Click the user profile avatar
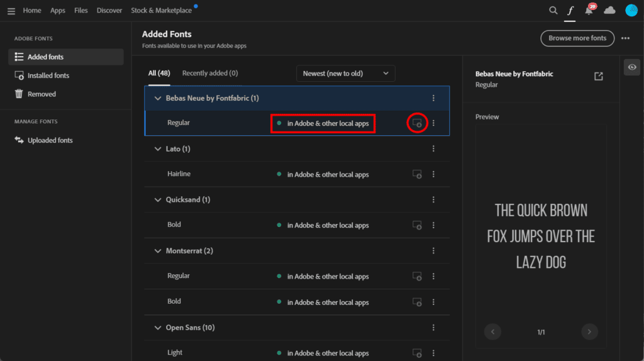Screen dimensions: 644x361 (631, 11)
